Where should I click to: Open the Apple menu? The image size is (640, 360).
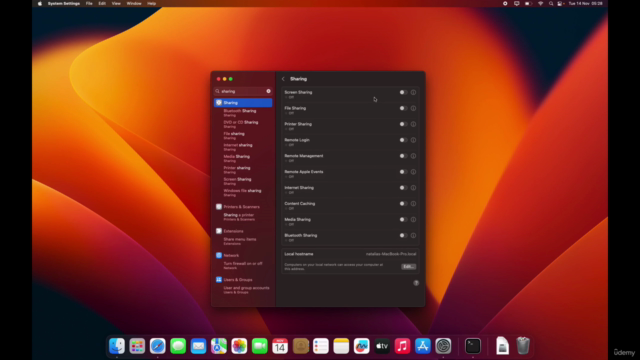point(40,3)
